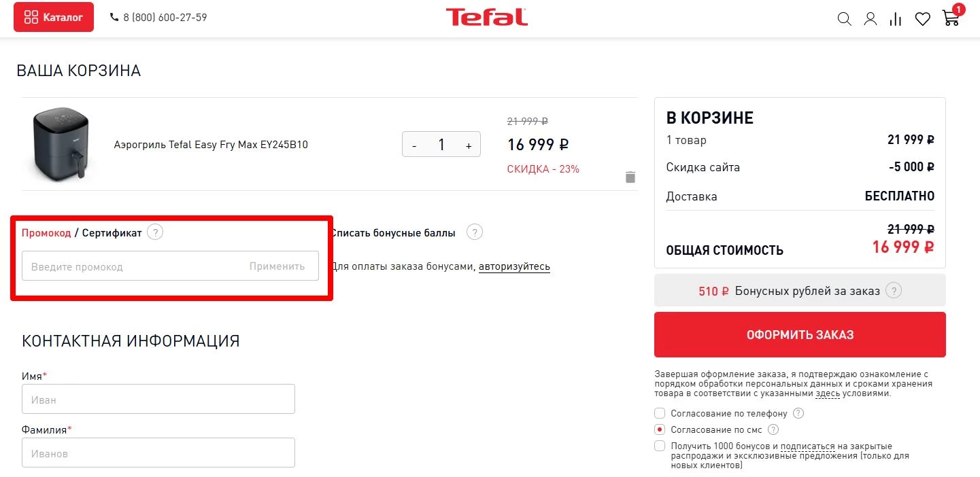Show help tooltip next to Промокод / Сертификат
Screen dimensions: 980x477
click(x=155, y=232)
